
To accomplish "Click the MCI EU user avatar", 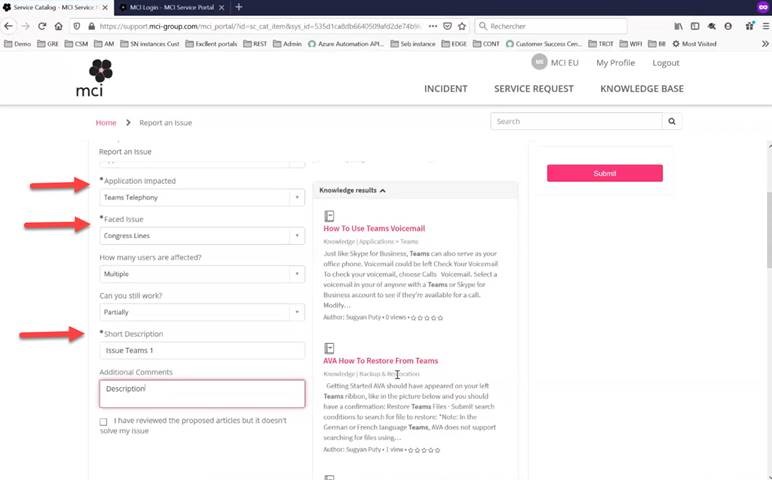I will click(539, 62).
